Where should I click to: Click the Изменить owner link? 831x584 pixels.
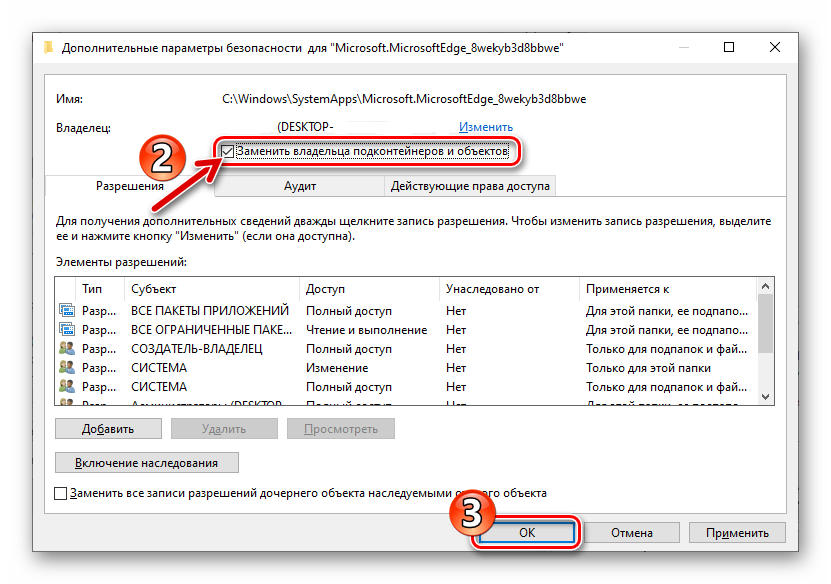486,127
